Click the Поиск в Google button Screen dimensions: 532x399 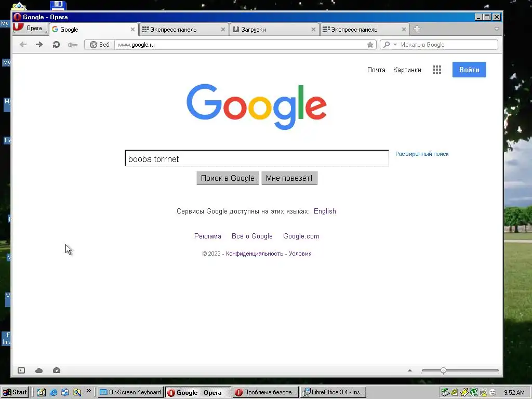coord(228,178)
